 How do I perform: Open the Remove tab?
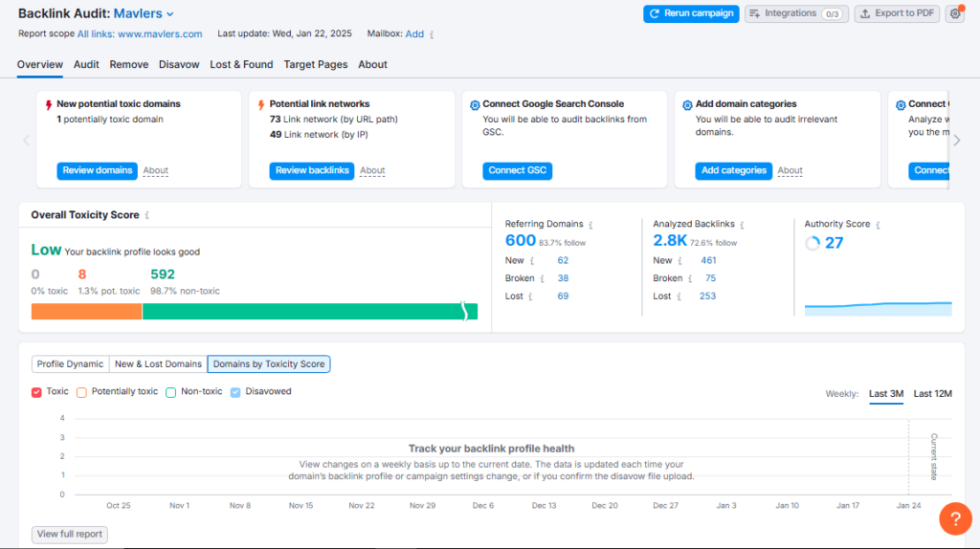point(129,64)
